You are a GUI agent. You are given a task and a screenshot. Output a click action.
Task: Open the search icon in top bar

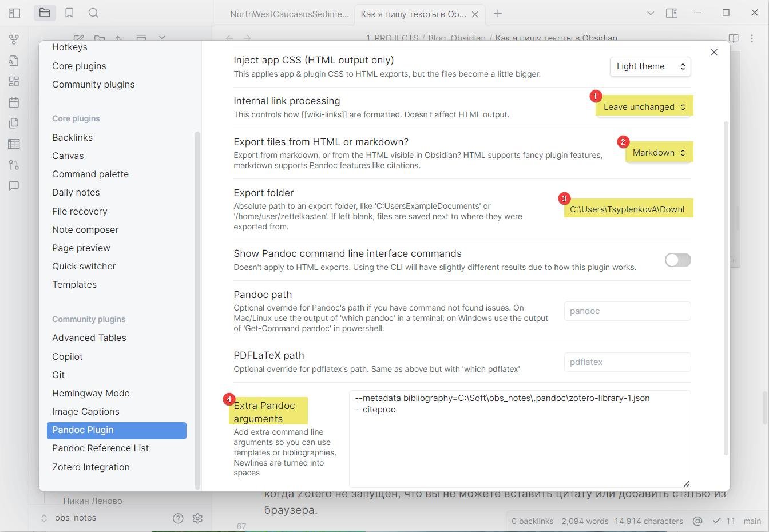click(x=94, y=13)
